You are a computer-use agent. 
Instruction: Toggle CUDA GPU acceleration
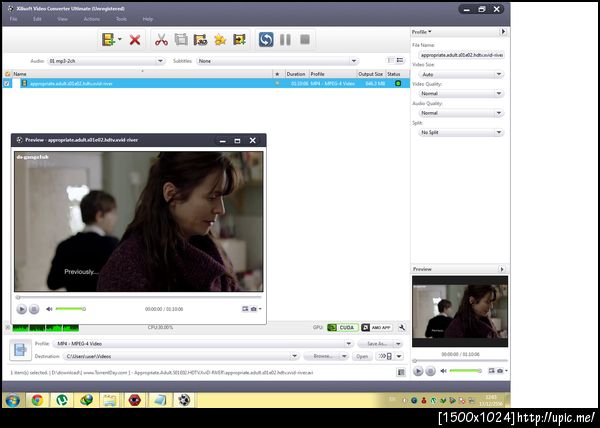click(343, 327)
